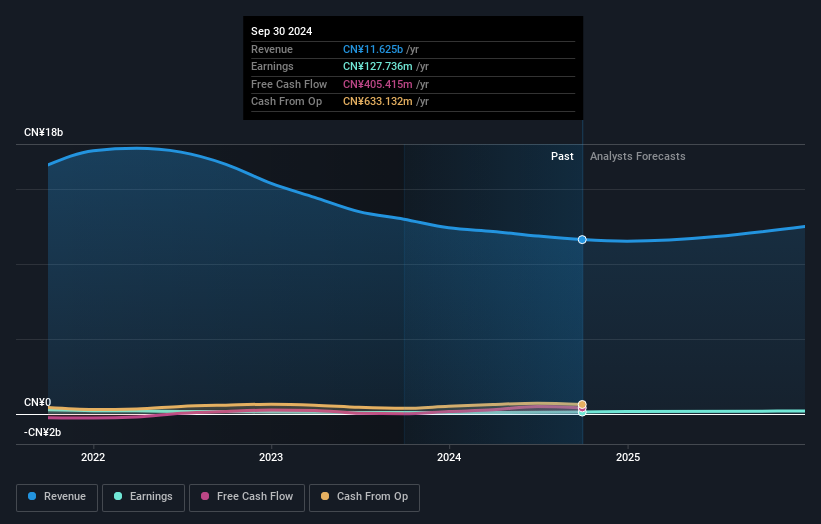Click the CN¥405.415m free cash flow value
Screen dimensions: 821x524
[x=378, y=84]
